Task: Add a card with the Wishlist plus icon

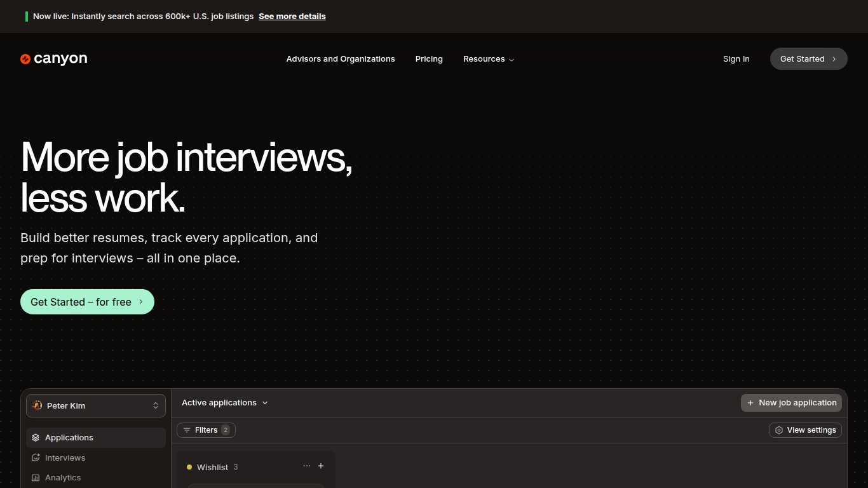Action: point(321,466)
